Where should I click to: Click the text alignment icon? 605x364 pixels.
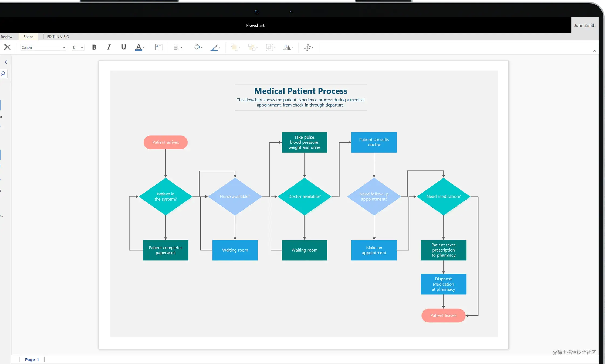(x=176, y=47)
